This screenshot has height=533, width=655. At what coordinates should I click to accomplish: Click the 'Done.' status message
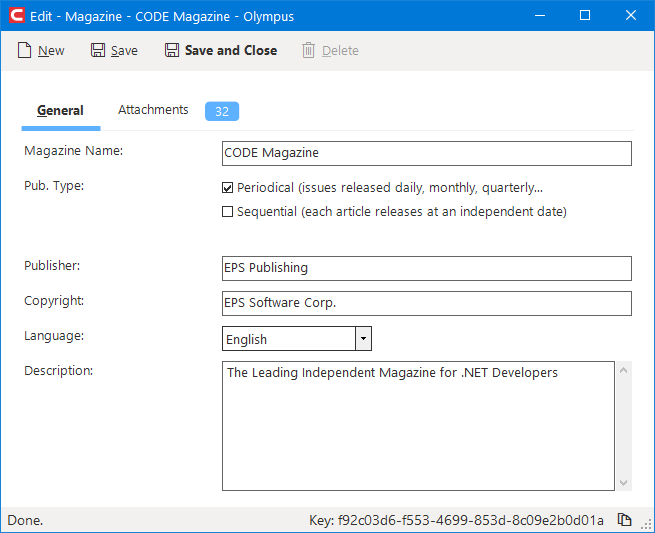pos(25,520)
